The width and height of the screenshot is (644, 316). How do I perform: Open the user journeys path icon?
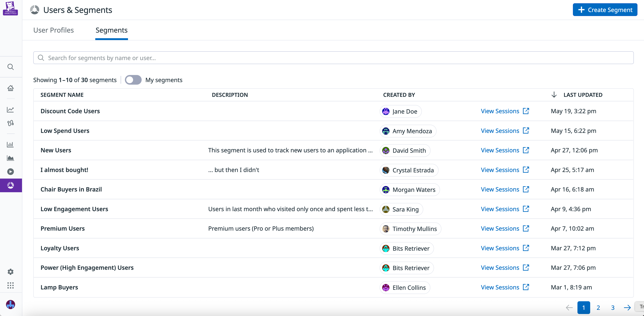[x=11, y=123]
